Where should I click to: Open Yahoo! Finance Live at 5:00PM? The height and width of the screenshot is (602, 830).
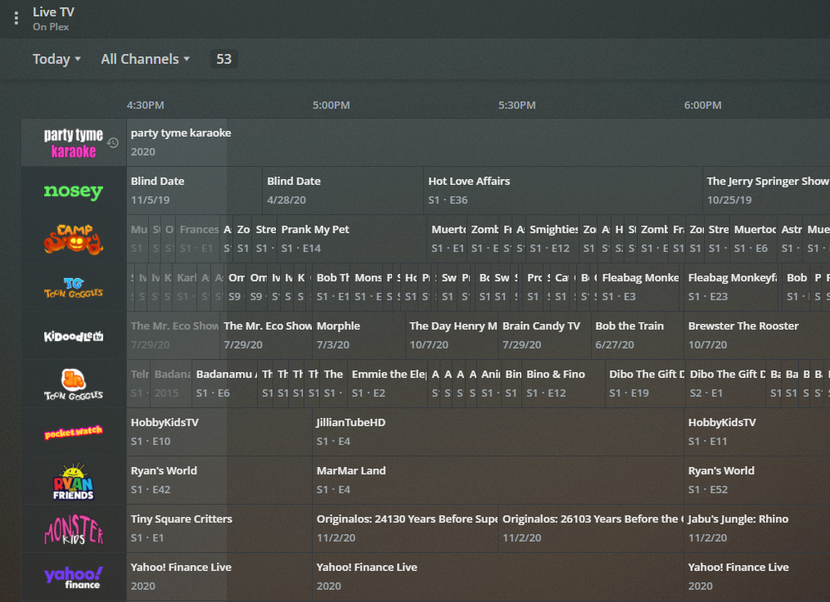(x=498, y=576)
